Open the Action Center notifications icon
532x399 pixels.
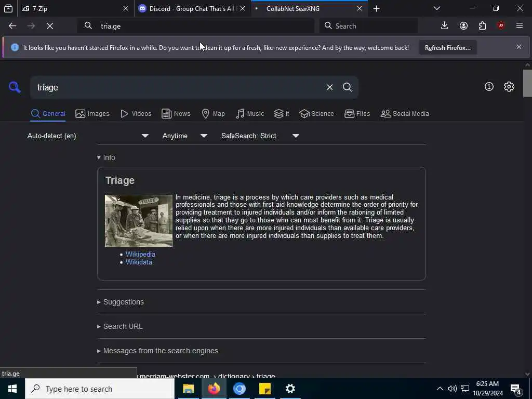pos(516,389)
